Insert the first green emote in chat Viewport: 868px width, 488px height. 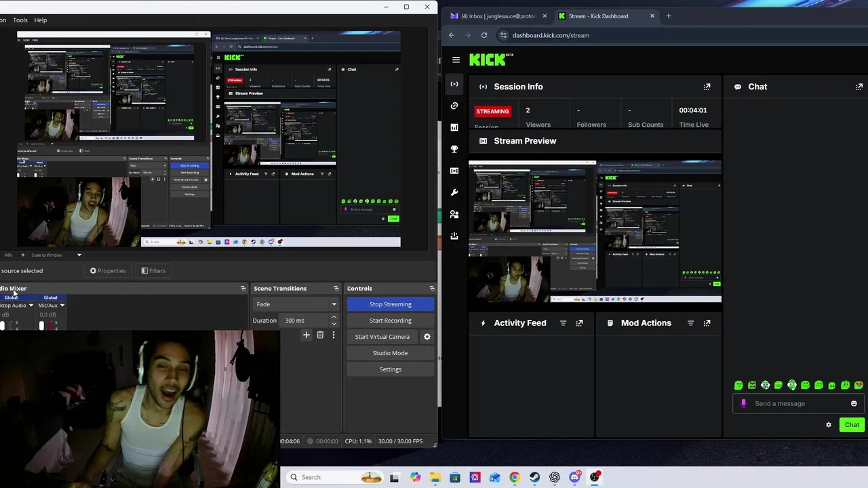[x=738, y=385]
